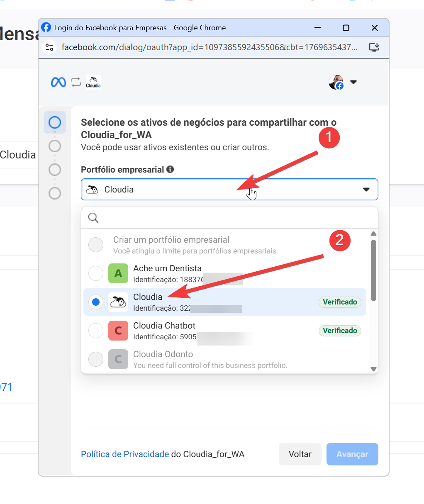Viewport: 424px width, 504px height.
Task: Click the Criar um portfólio empresarial option text
Action: click(x=171, y=240)
